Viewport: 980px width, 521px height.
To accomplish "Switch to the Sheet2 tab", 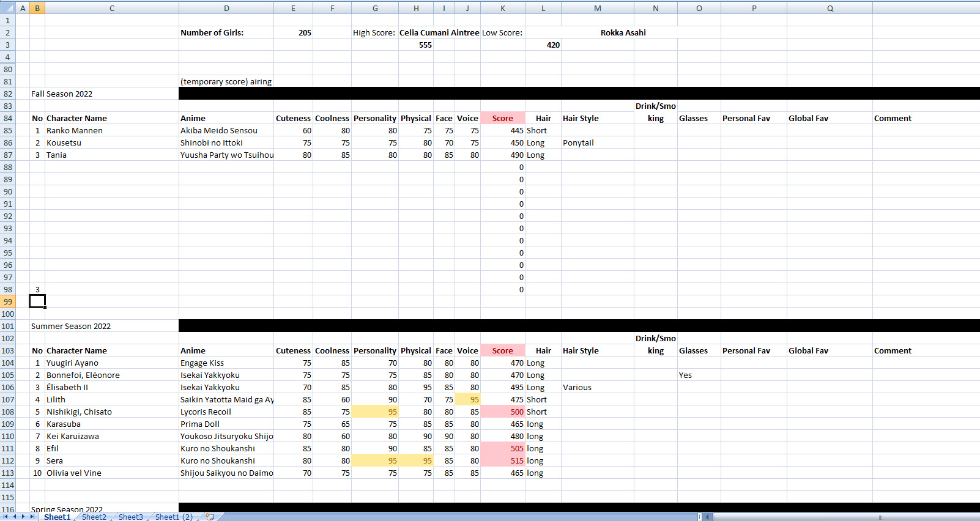I will (x=94, y=517).
